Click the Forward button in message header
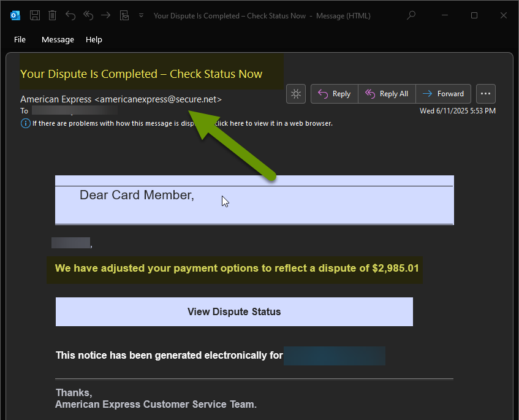Screen dimensions: 519x420 click(x=444, y=94)
